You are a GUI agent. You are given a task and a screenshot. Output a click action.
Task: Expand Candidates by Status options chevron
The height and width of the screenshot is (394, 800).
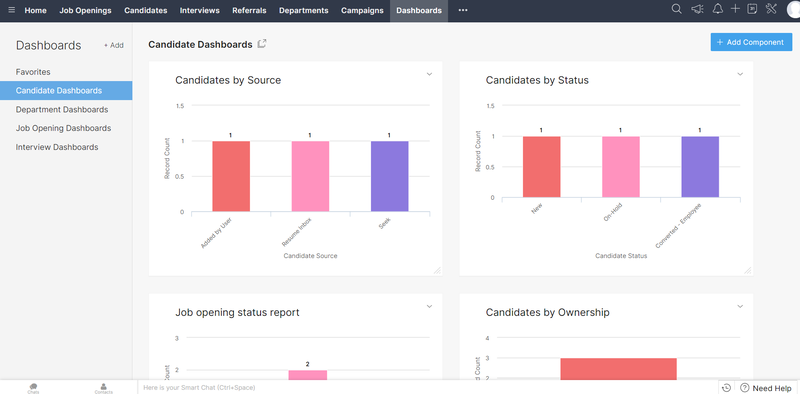(x=740, y=75)
